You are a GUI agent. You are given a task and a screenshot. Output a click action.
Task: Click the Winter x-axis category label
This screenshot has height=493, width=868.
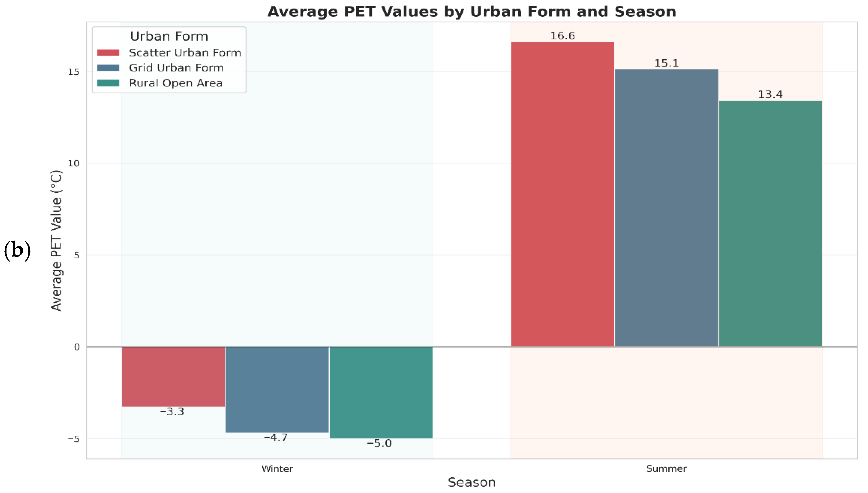[x=277, y=469]
